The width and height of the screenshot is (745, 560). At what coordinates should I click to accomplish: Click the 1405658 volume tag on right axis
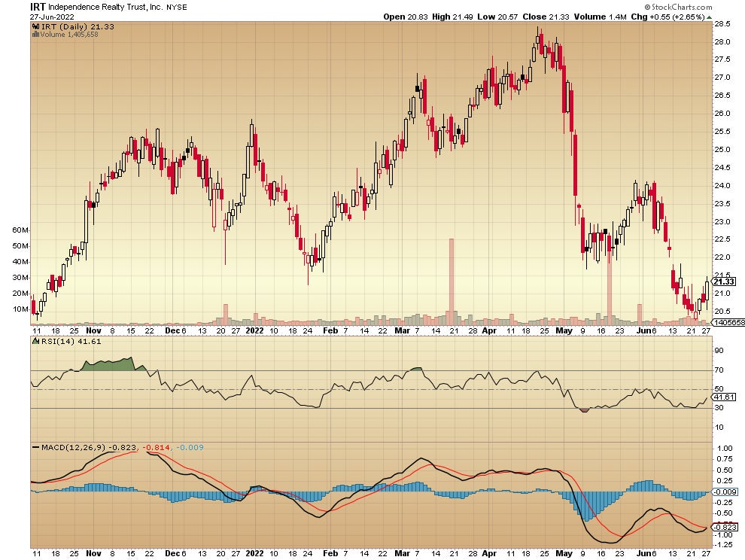(728, 322)
